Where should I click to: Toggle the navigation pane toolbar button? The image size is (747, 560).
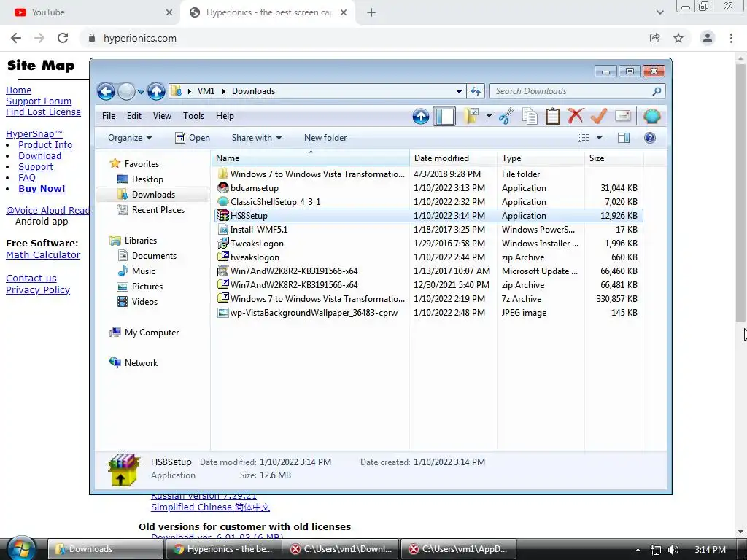coord(444,116)
